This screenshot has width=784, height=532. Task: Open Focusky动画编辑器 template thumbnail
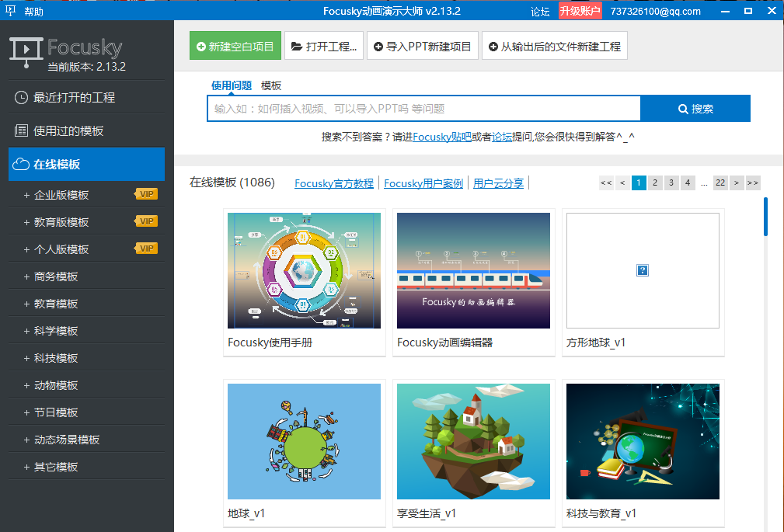tap(473, 270)
